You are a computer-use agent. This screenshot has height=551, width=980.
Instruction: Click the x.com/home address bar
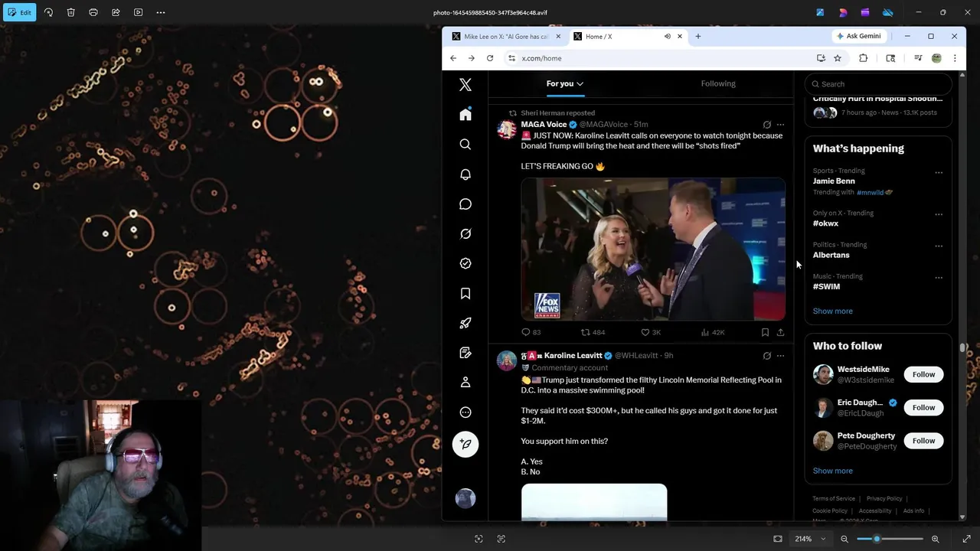pos(658,58)
